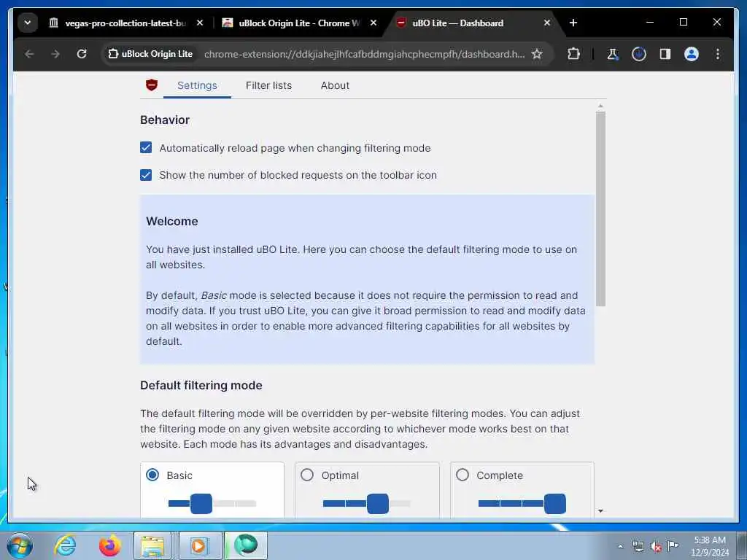The width and height of the screenshot is (747, 560).
Task: Switch to the Filter lists tab
Action: [268, 85]
